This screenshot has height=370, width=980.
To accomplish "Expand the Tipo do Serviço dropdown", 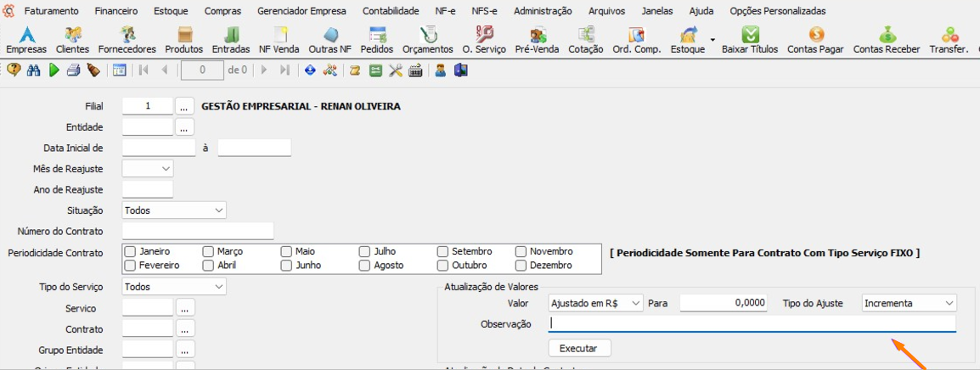I will point(174,287).
